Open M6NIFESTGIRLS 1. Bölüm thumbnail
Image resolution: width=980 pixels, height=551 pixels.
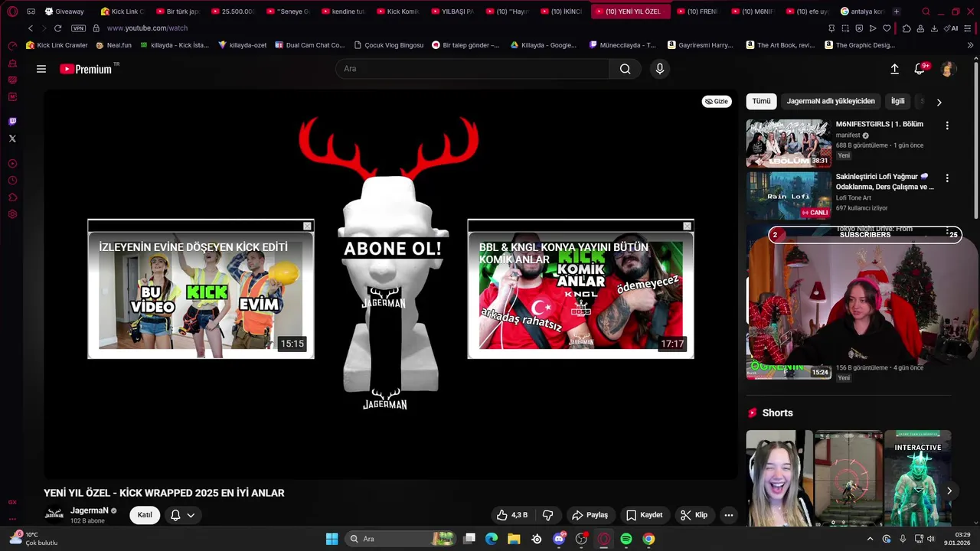[x=789, y=143]
